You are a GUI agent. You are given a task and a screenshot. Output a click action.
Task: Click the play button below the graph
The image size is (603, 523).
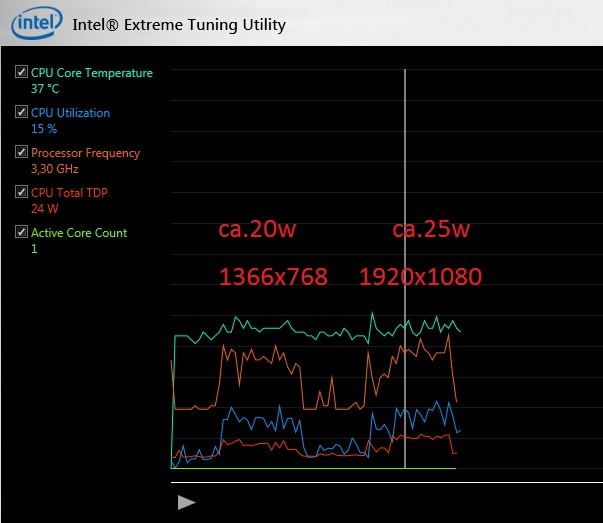tap(187, 503)
